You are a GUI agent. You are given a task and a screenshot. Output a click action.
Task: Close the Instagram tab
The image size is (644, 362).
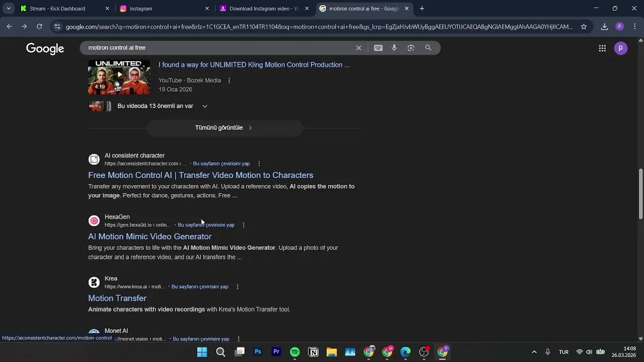[x=207, y=9]
